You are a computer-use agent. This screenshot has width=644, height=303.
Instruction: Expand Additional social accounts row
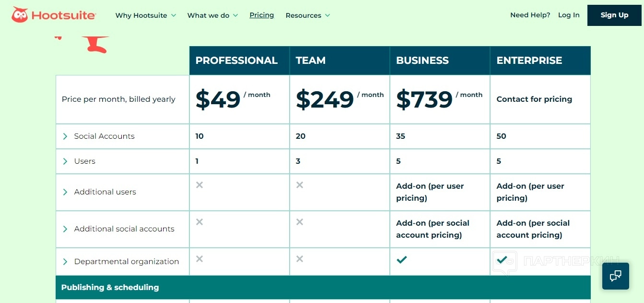[x=65, y=229]
